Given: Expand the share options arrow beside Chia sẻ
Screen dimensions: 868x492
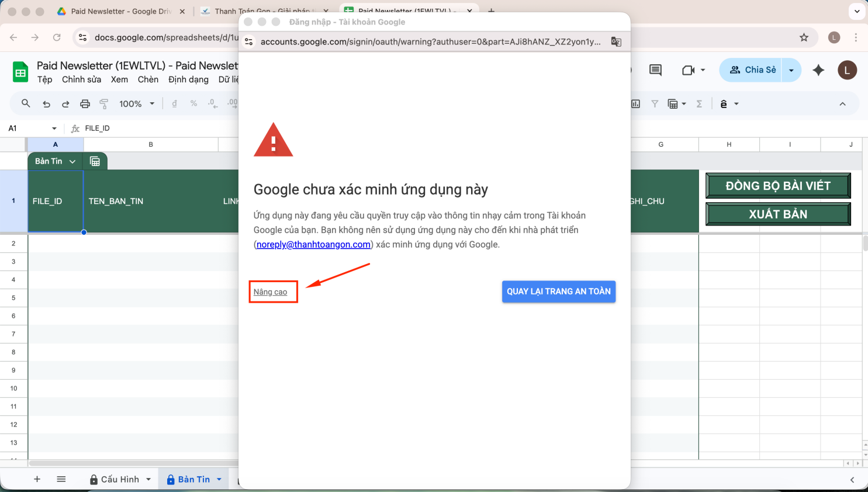Looking at the screenshot, I should tap(791, 70).
